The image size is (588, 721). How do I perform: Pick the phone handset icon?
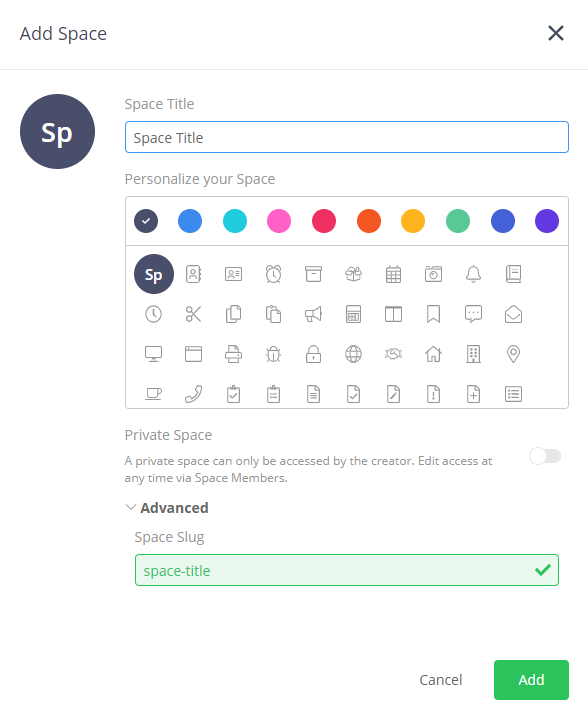tap(194, 394)
